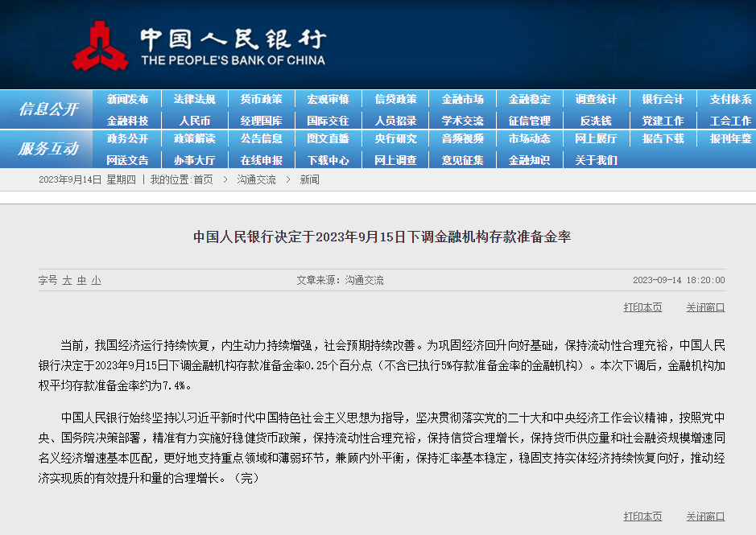Screen dimensions: 756x535
Task: Select 政务公开 in the service row
Action: coord(127,139)
